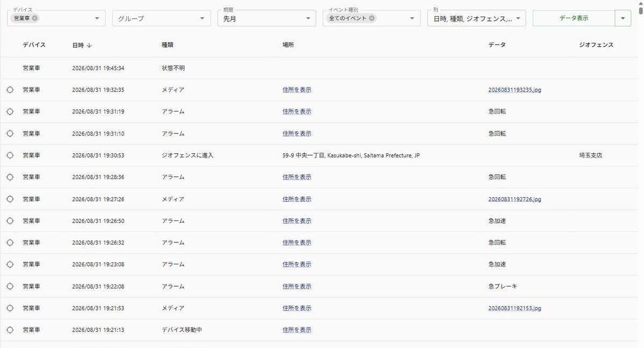The width and height of the screenshot is (644, 348).
Task: Remove 営業車 chip from device filter
Action: coord(35,18)
